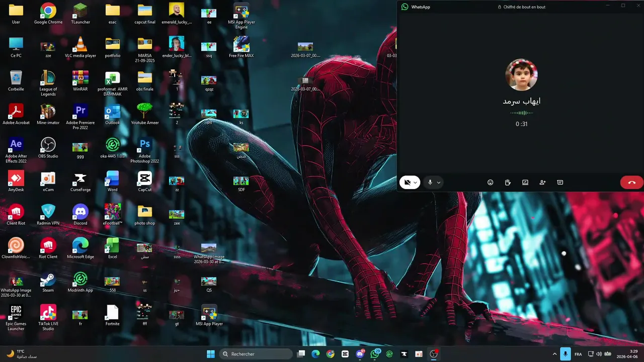Mute the microphone in WhatsApp call
This screenshot has height=362, width=644.
(430, 183)
